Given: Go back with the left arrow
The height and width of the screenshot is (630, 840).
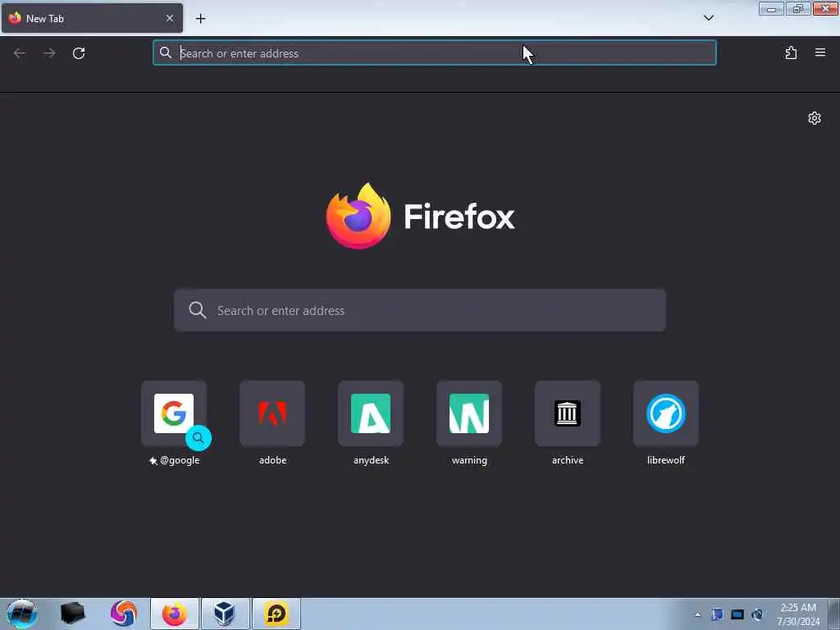Looking at the screenshot, I should 20,53.
